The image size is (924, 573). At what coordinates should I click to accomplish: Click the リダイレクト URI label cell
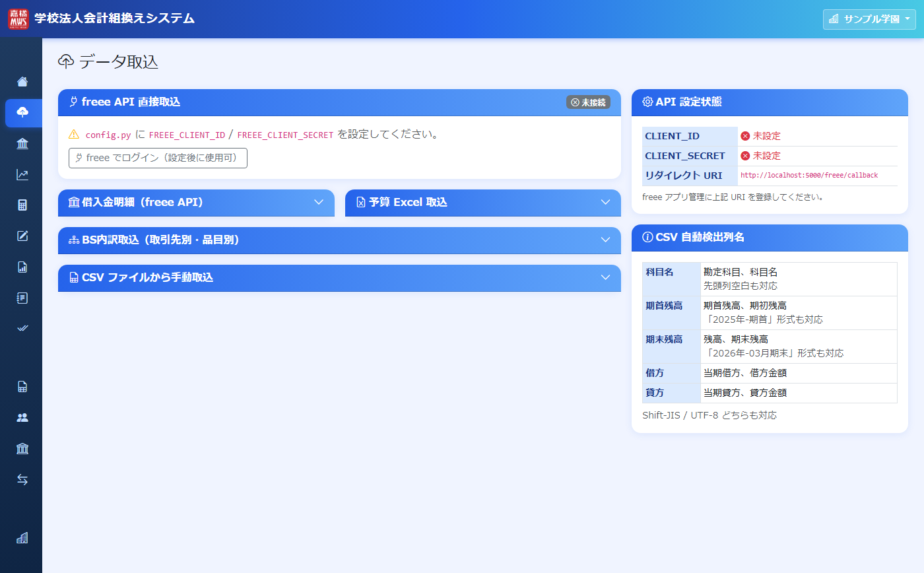[x=690, y=176]
